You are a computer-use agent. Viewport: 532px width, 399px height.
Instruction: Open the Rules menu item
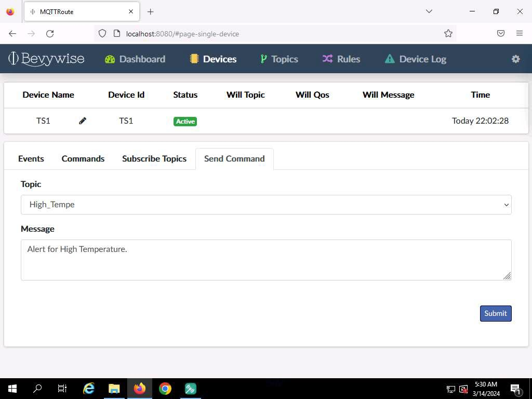tap(341, 59)
